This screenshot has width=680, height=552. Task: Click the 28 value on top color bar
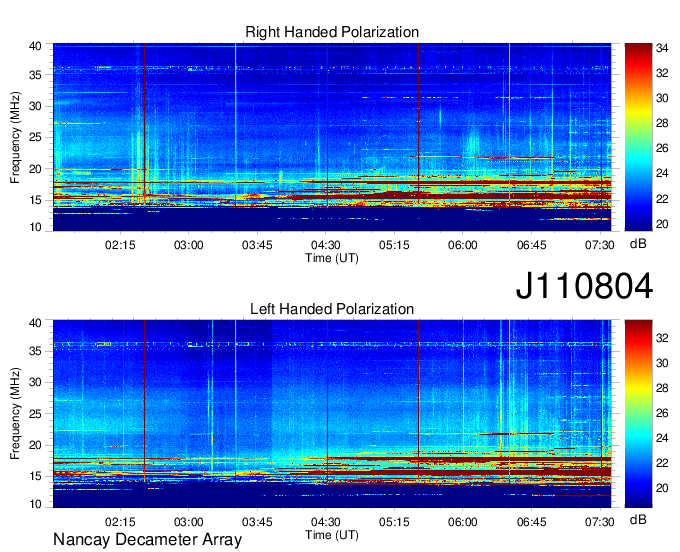662,123
